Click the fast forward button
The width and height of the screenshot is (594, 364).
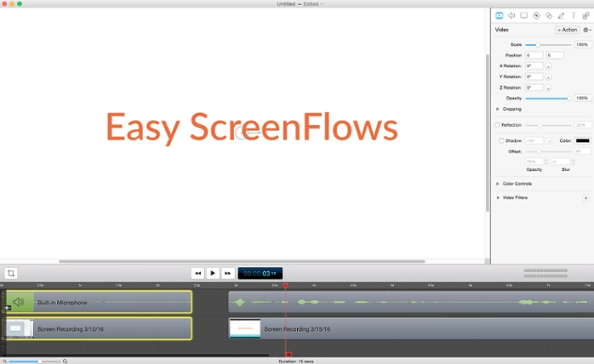[x=228, y=273]
